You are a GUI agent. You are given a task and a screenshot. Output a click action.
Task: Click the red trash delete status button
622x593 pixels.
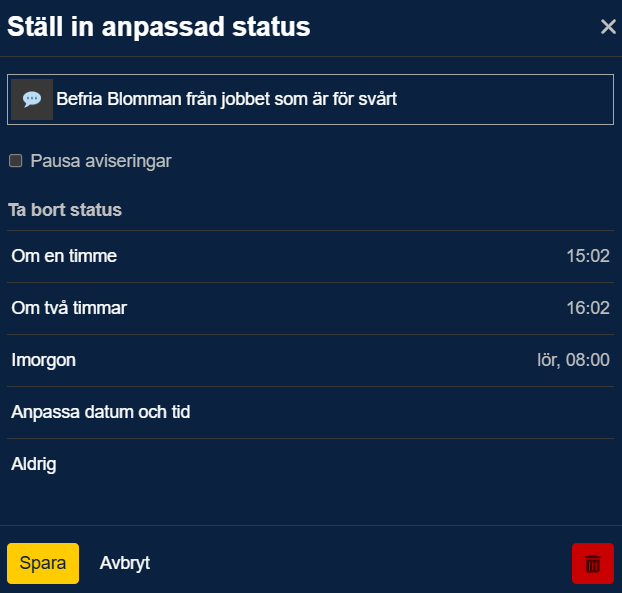[x=592, y=563]
